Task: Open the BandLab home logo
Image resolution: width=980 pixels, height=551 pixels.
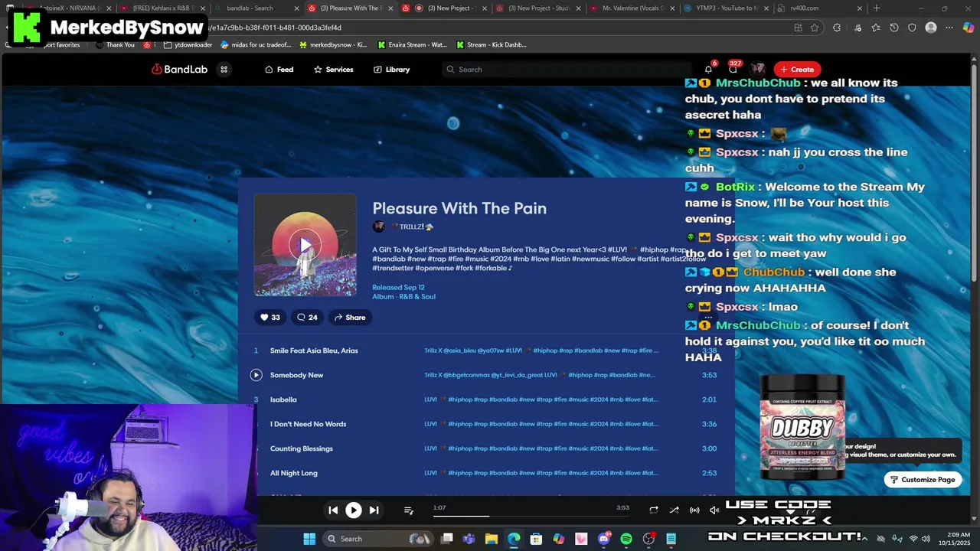Action: tap(179, 69)
